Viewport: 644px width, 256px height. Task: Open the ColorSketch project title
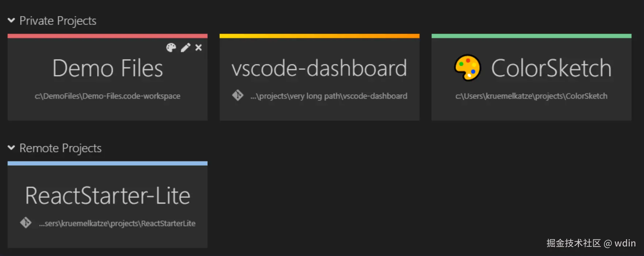coord(551,68)
